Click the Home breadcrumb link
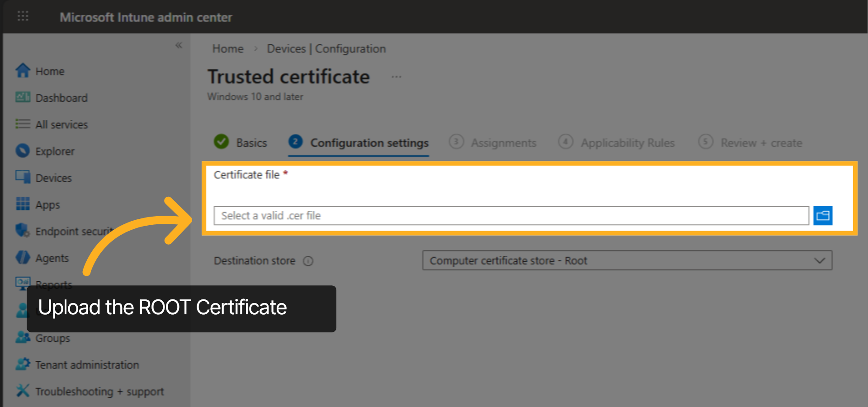Viewport: 868px width, 407px height. tap(227, 48)
